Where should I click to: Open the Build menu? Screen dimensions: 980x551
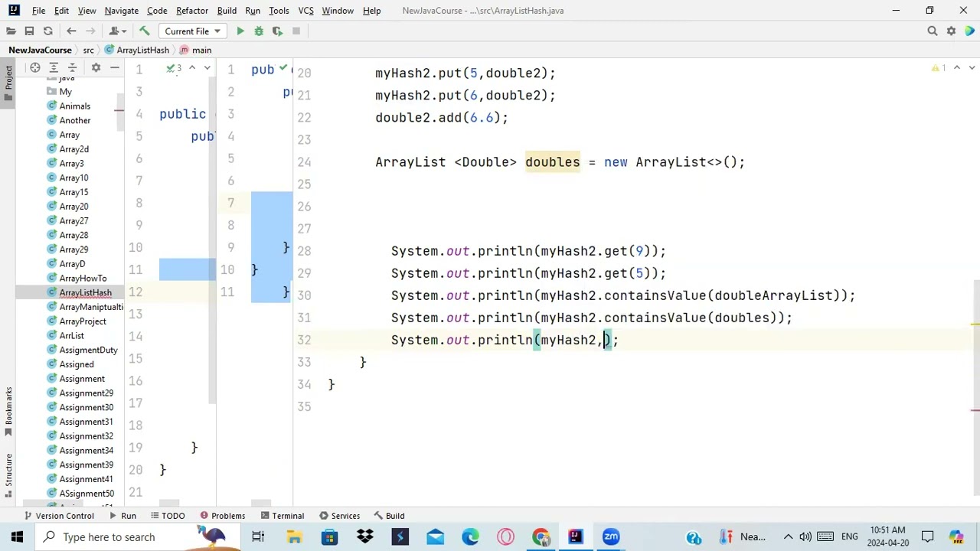[227, 11]
